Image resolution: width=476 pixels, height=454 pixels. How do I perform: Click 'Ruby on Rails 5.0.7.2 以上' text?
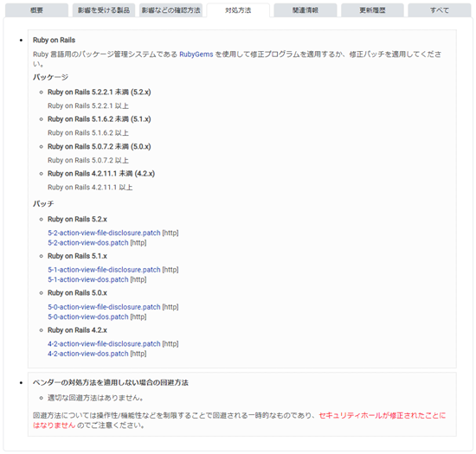pos(88,160)
